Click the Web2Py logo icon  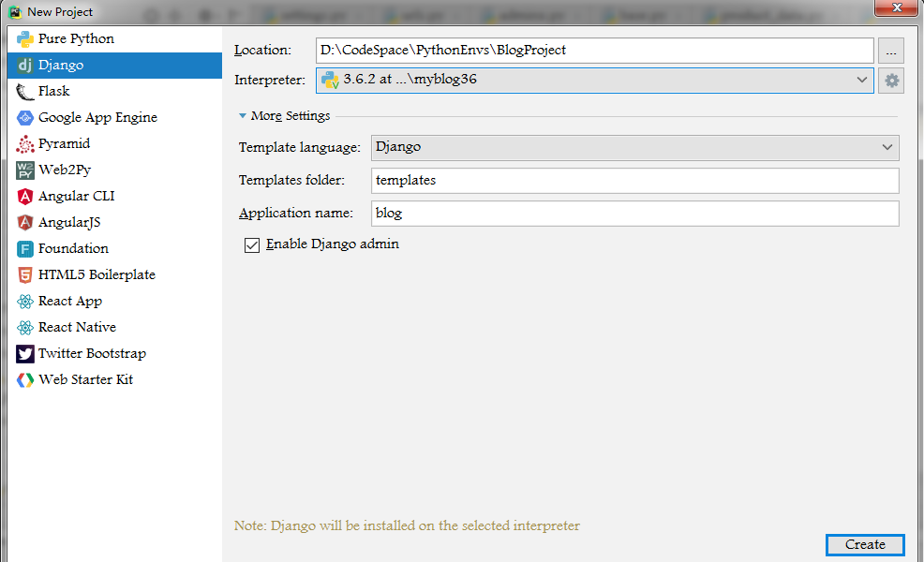coord(24,170)
